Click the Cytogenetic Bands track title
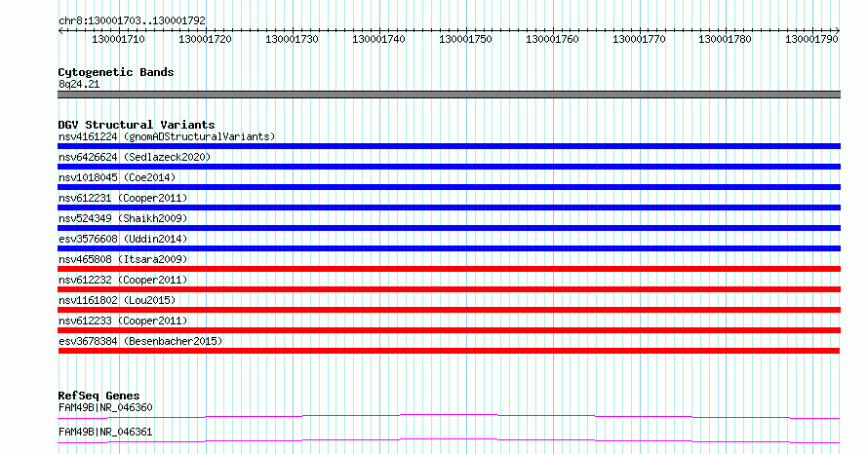868x454 pixels. (116, 72)
